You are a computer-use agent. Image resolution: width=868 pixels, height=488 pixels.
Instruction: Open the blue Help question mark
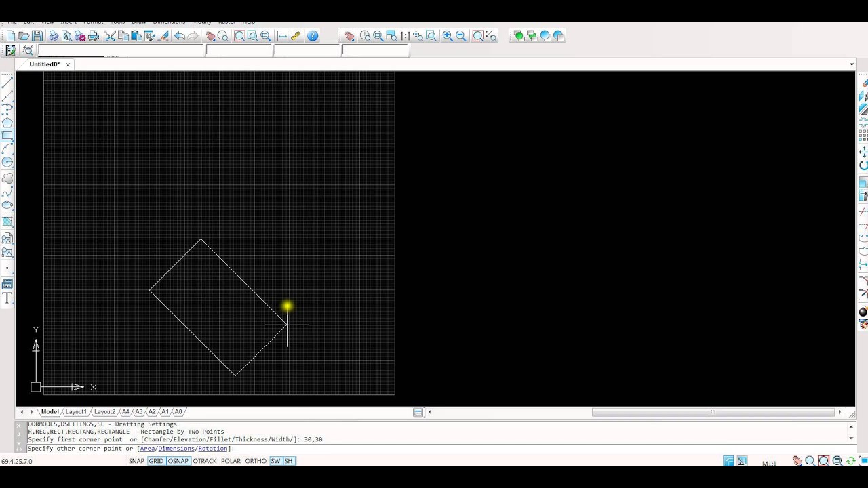(313, 36)
